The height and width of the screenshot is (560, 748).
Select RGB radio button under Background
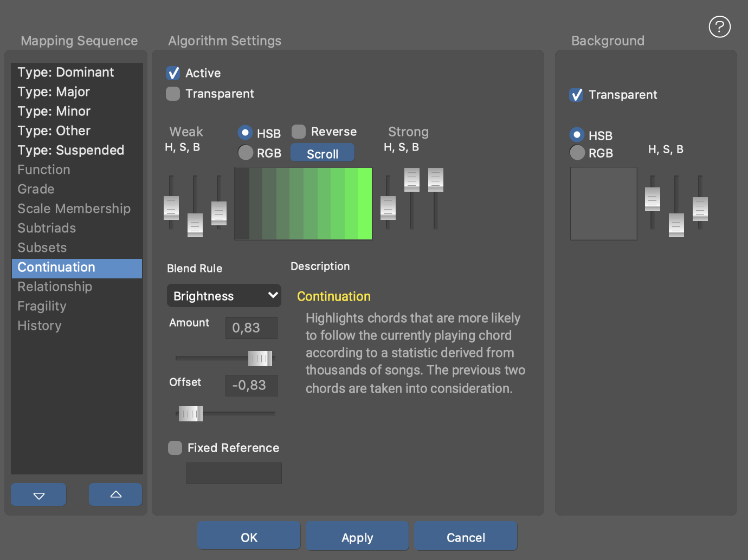(577, 153)
